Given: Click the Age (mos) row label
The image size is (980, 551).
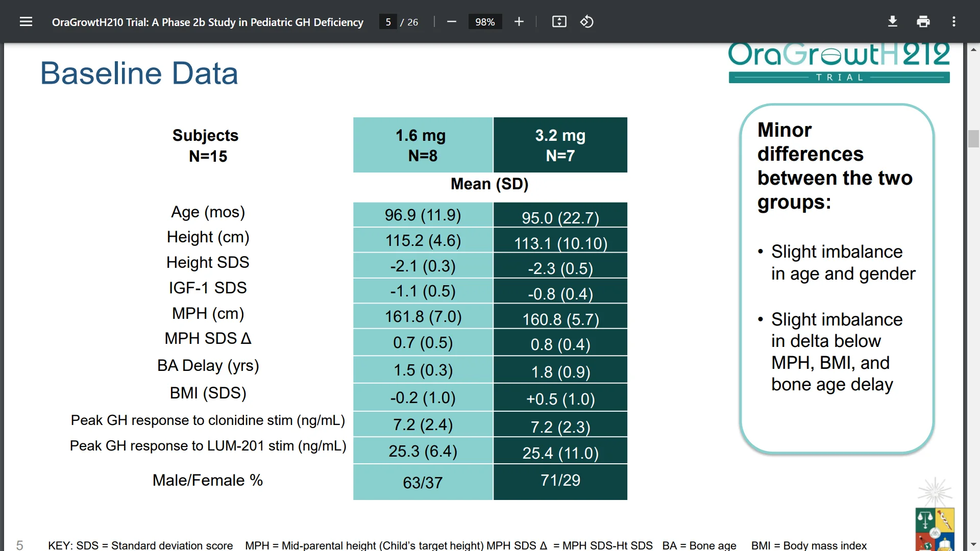Looking at the screenshot, I should [208, 212].
